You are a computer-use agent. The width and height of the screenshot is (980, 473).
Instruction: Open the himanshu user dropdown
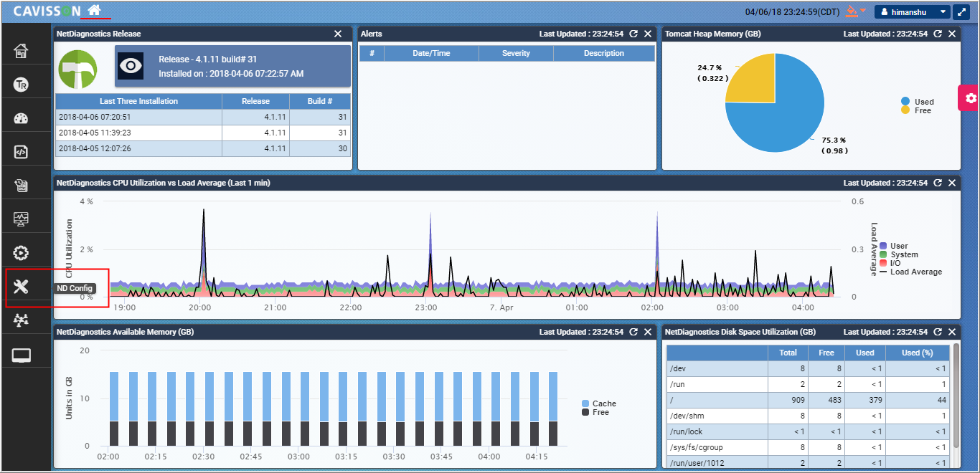coord(912,12)
